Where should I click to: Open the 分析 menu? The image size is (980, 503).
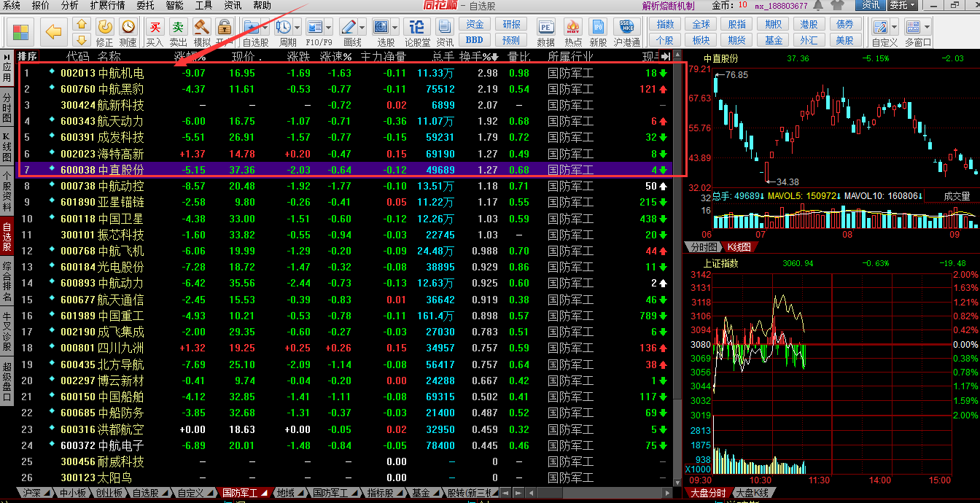pyautogui.click(x=70, y=5)
